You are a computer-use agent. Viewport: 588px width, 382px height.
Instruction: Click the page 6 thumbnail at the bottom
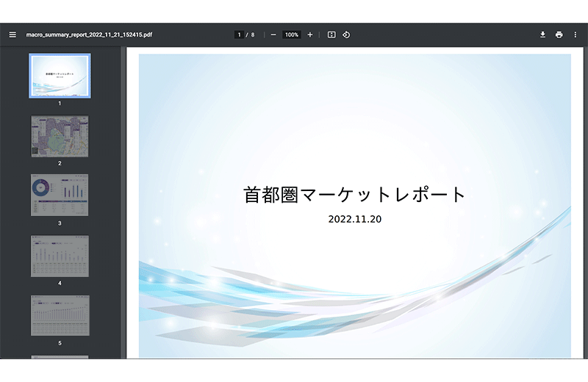click(60, 357)
